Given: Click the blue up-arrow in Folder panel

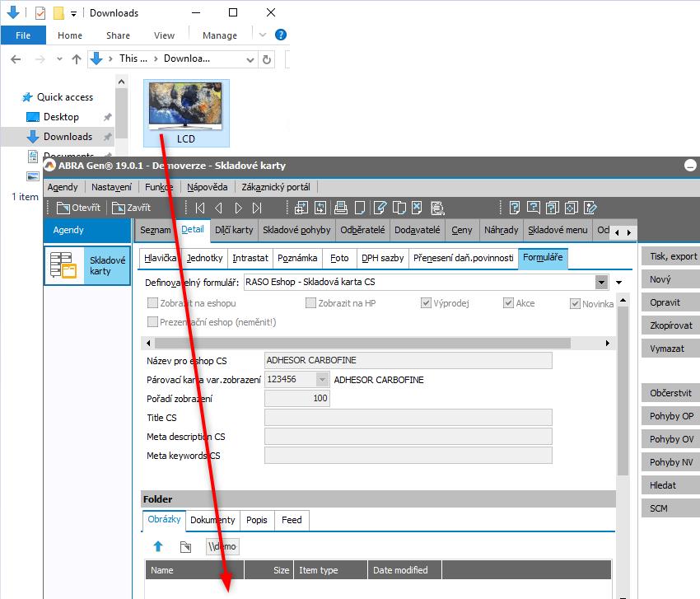Looking at the screenshot, I should click(158, 546).
